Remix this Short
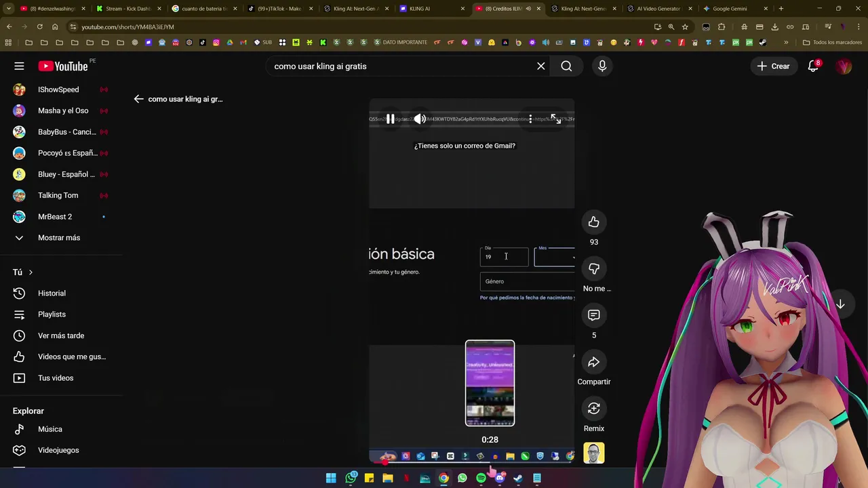This screenshot has height=488, width=868. pos(594,408)
